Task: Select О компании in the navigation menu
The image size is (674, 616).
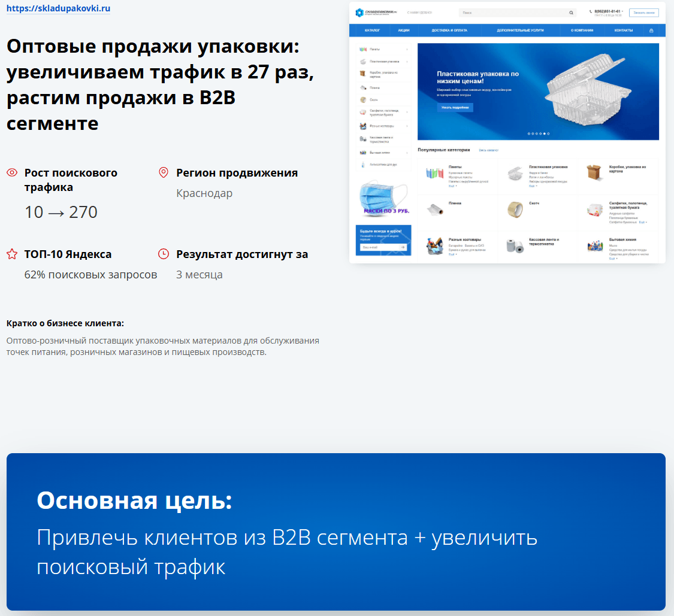Action: 582,31
